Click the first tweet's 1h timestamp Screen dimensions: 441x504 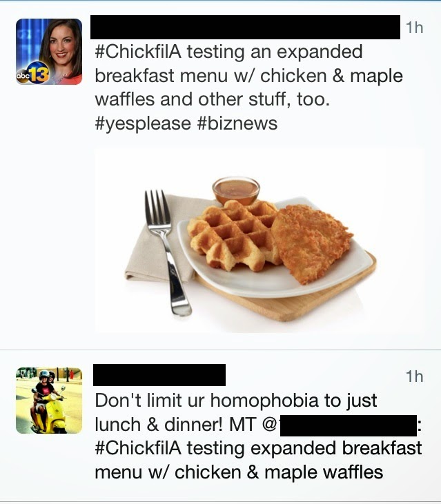point(414,28)
